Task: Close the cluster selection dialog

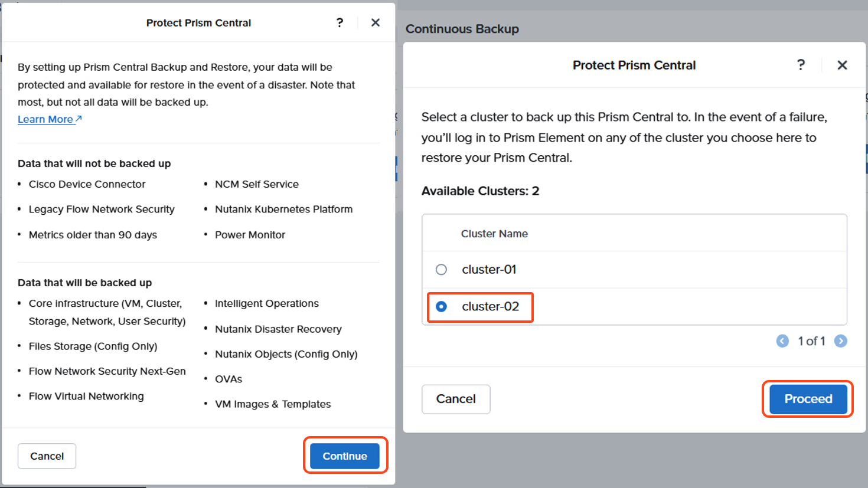Action: 843,65
